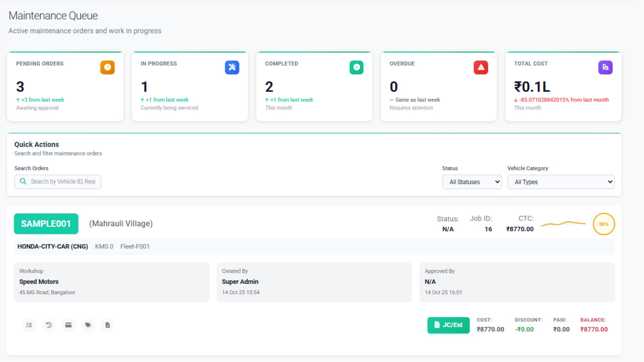The height and width of the screenshot is (362, 644).
Task: Click the 'Requires attention' caption
Action: (411, 108)
